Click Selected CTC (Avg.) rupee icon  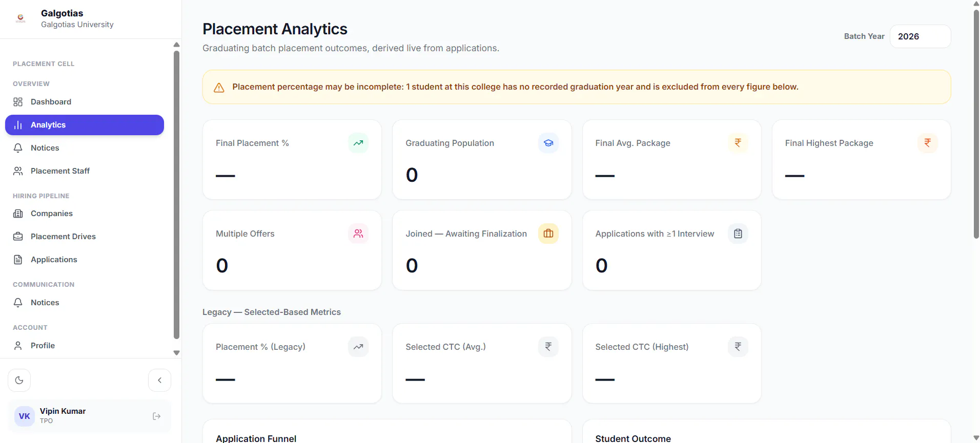click(x=548, y=347)
